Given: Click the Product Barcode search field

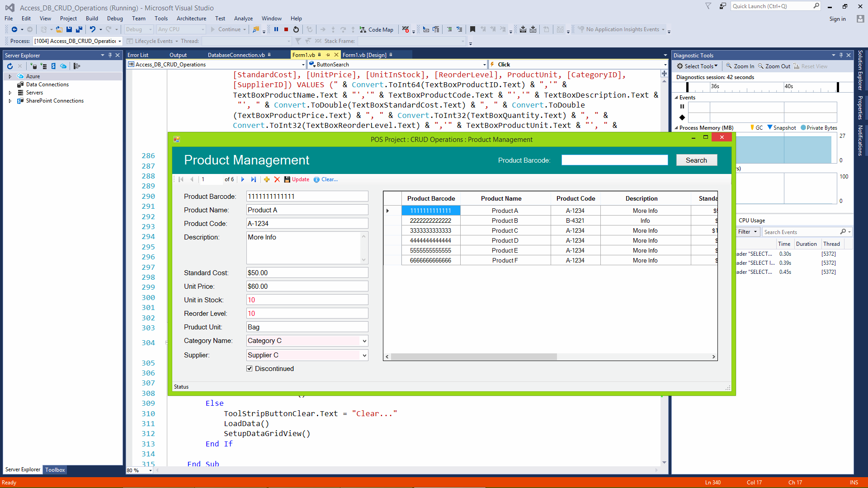Looking at the screenshot, I should click(614, 160).
